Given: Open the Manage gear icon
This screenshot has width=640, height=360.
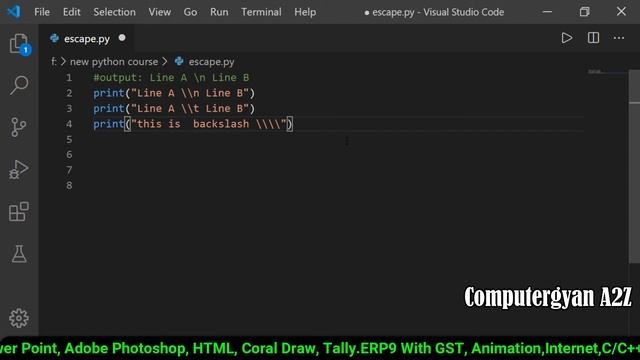Looking at the screenshot, I should (x=19, y=318).
